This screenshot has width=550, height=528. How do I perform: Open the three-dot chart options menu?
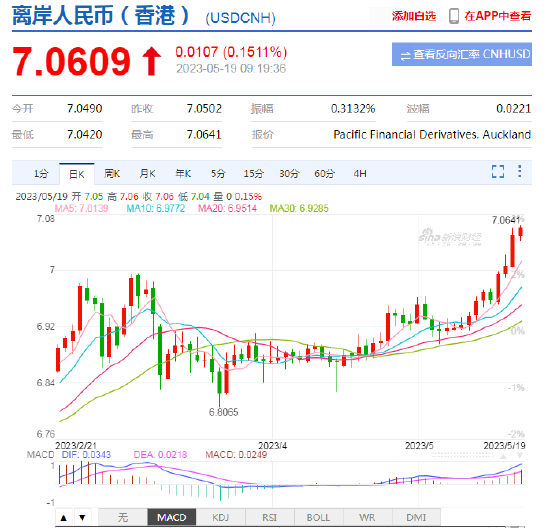[x=519, y=171]
